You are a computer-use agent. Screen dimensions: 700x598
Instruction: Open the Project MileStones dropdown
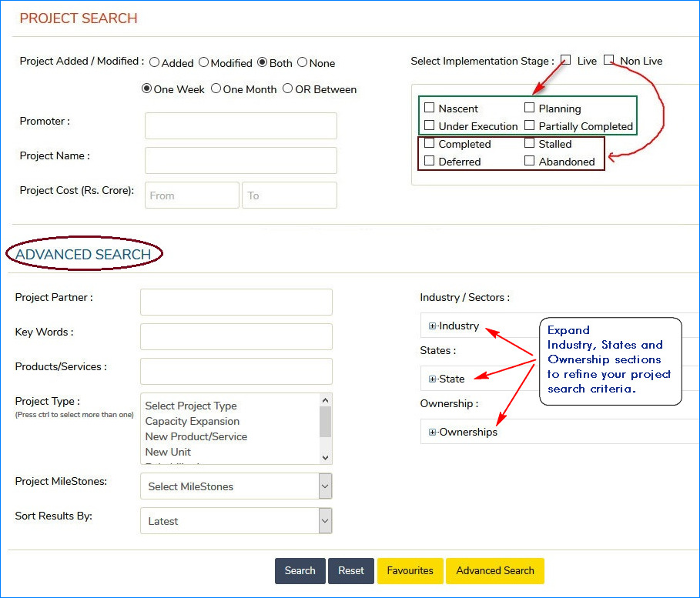coord(236,486)
